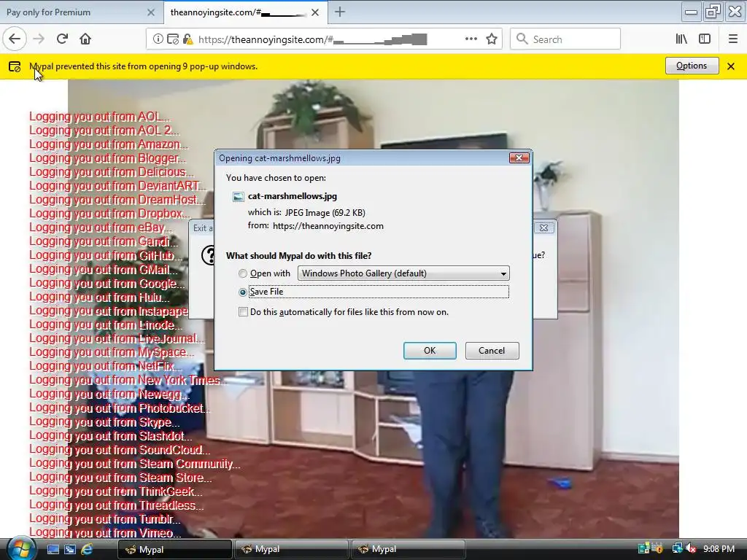Expand Windows Photo Gallery application dropdown
747x560 pixels.
point(403,273)
